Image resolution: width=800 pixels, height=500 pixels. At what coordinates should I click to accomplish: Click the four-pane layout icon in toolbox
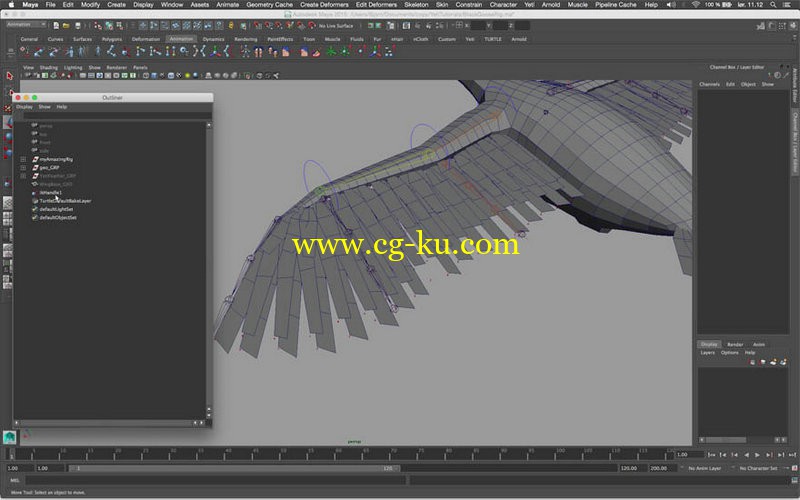(x=8, y=218)
